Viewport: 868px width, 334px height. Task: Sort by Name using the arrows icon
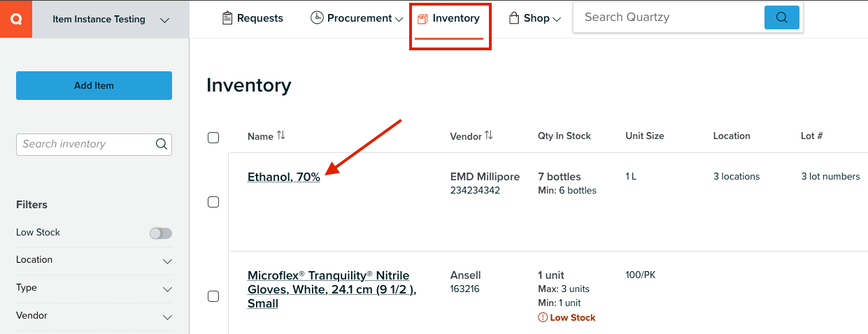[x=281, y=136]
